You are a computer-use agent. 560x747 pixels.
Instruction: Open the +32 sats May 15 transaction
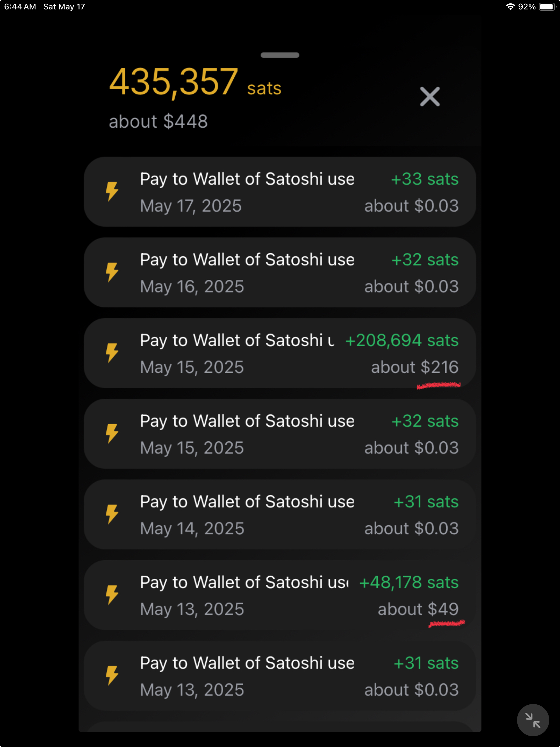tap(280, 434)
